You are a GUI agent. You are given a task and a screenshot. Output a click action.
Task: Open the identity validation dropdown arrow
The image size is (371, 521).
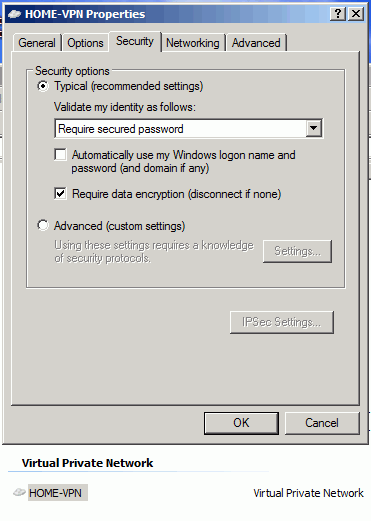314,128
